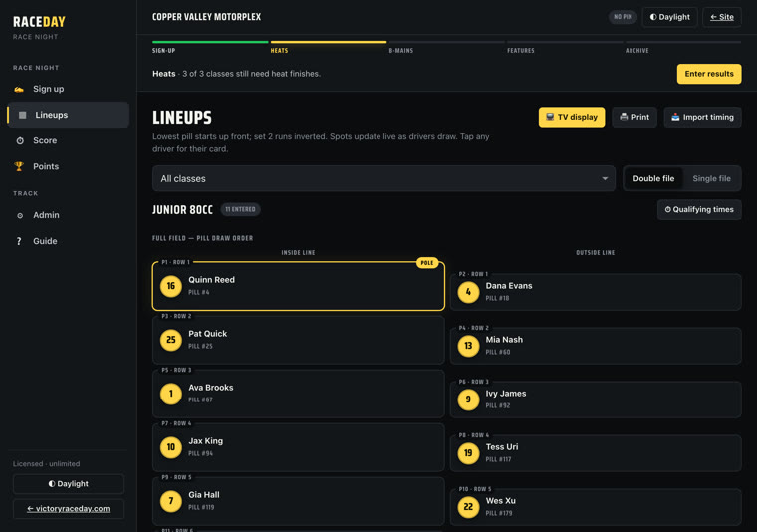This screenshot has height=532, width=757.
Task: Go to the Archive stage tab
Action: pyautogui.click(x=683, y=47)
